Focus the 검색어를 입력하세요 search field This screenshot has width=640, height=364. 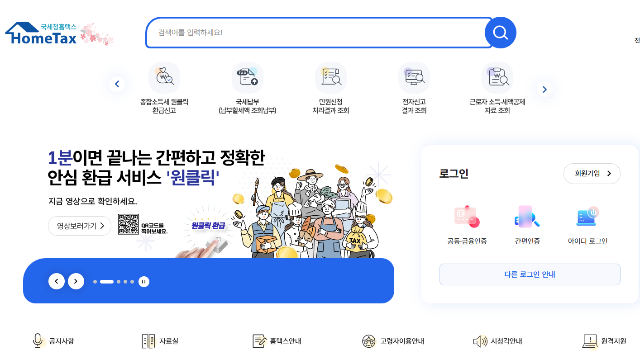pos(319,33)
